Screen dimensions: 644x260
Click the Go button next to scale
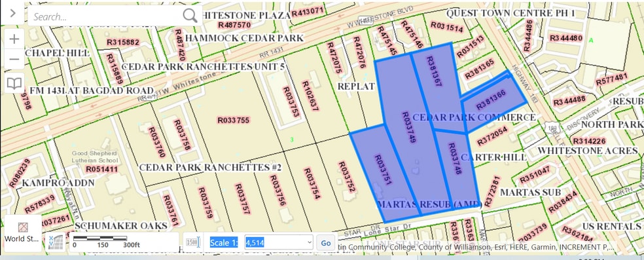click(326, 243)
